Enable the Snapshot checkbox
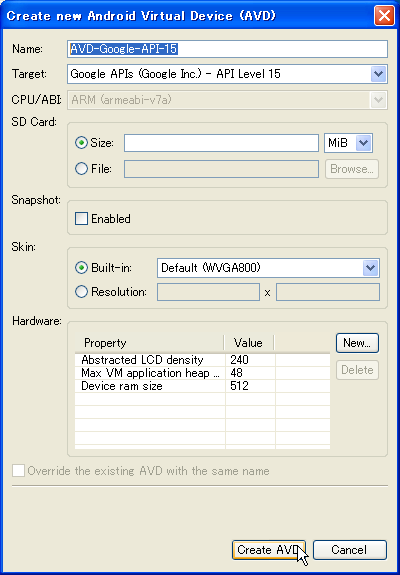Viewport: 400px width, 575px height. [x=81, y=219]
